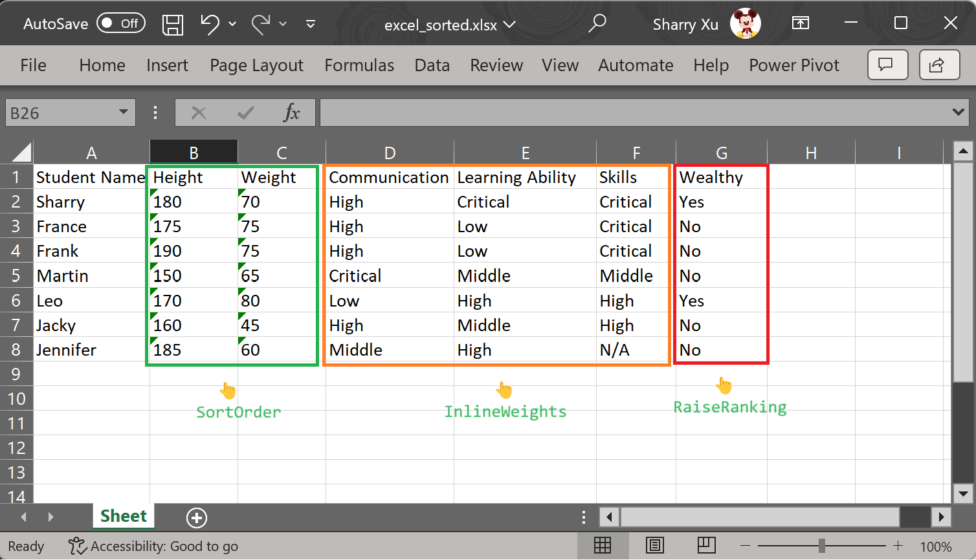Switch to the Automate tab

click(x=636, y=65)
